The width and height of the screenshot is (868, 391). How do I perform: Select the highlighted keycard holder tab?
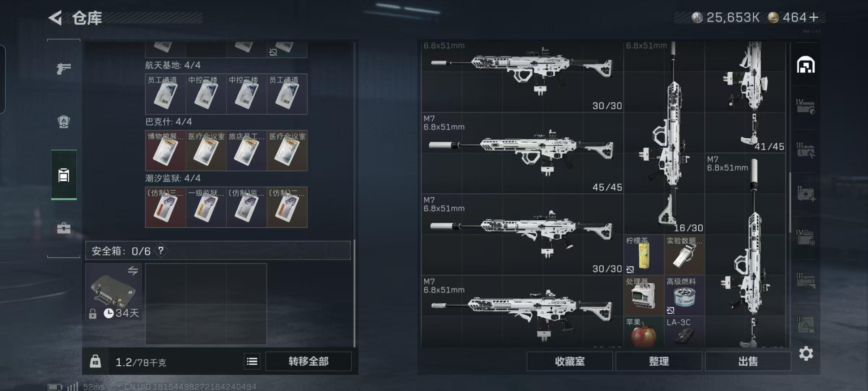64,175
